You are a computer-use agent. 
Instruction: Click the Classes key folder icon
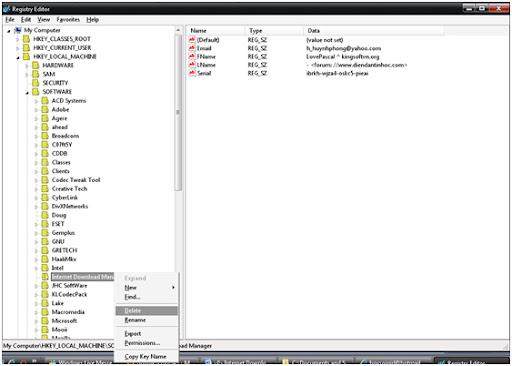coord(45,162)
